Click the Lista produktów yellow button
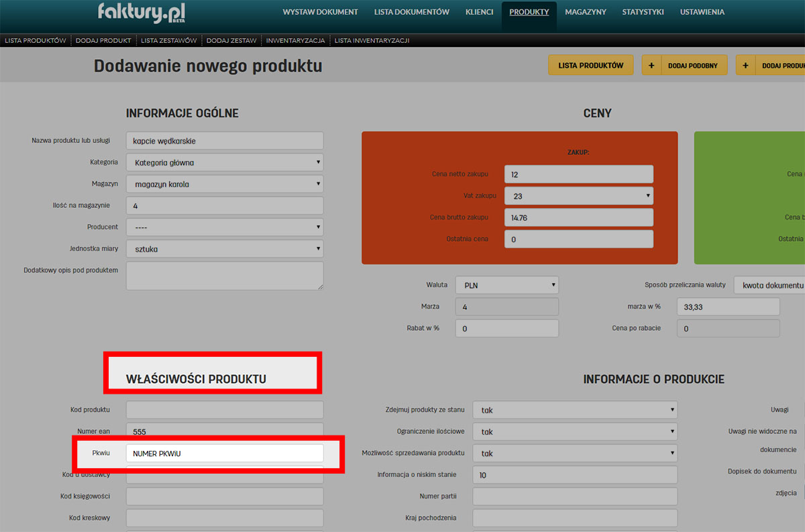This screenshot has width=805, height=532. [x=591, y=65]
